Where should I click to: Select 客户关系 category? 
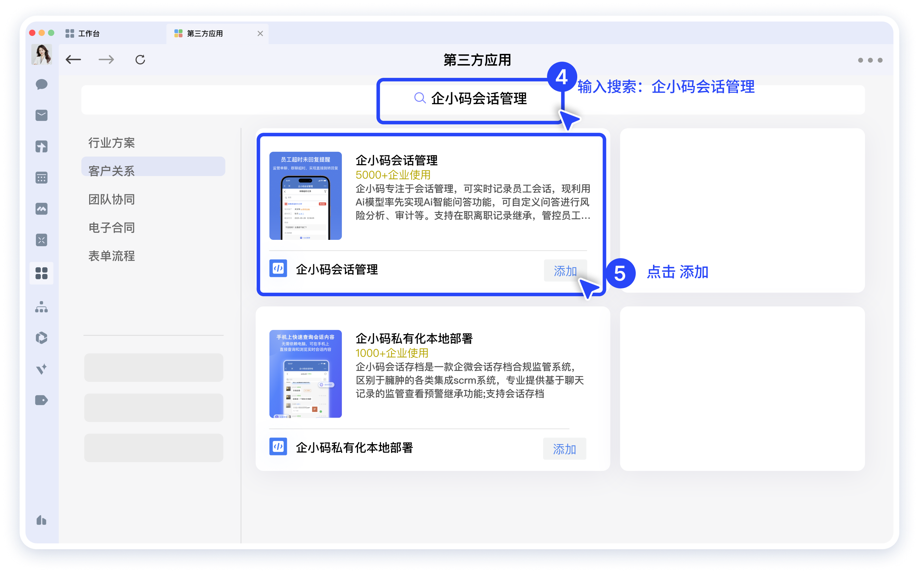click(x=153, y=167)
